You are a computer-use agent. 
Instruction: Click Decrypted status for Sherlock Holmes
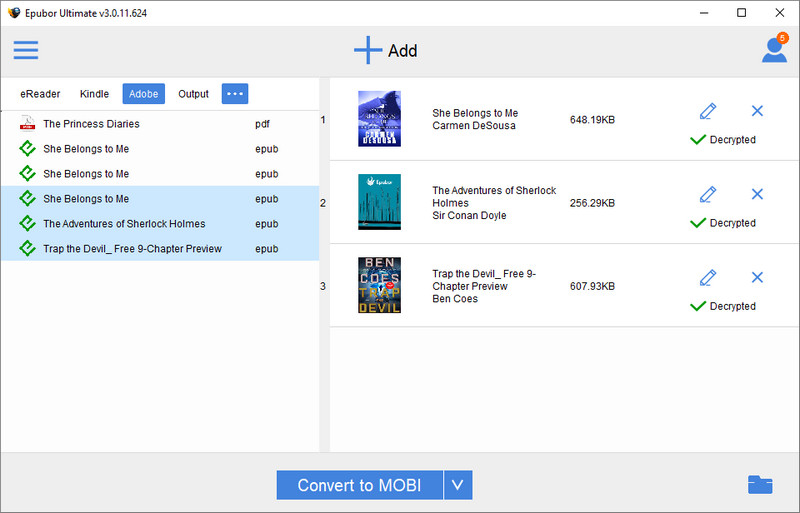[722, 223]
